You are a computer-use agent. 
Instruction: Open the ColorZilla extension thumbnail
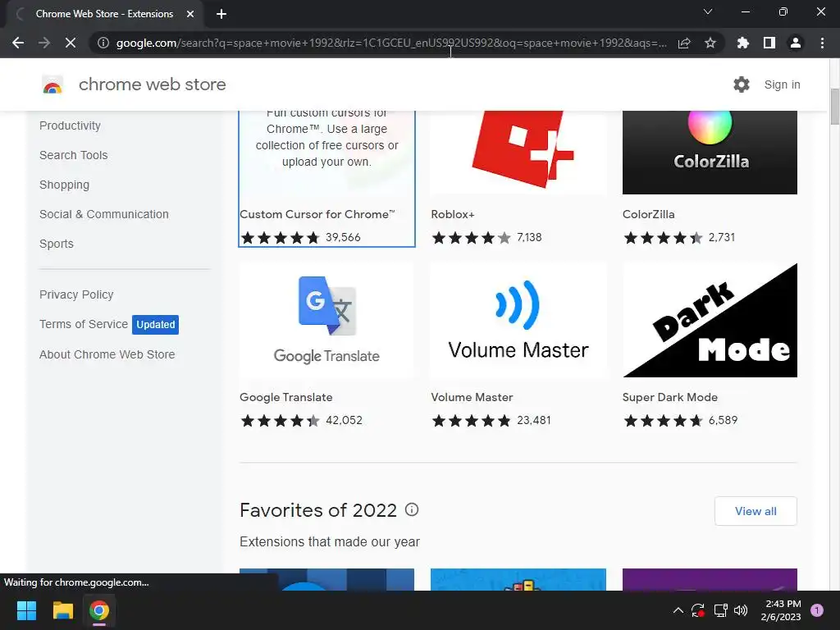(x=710, y=152)
